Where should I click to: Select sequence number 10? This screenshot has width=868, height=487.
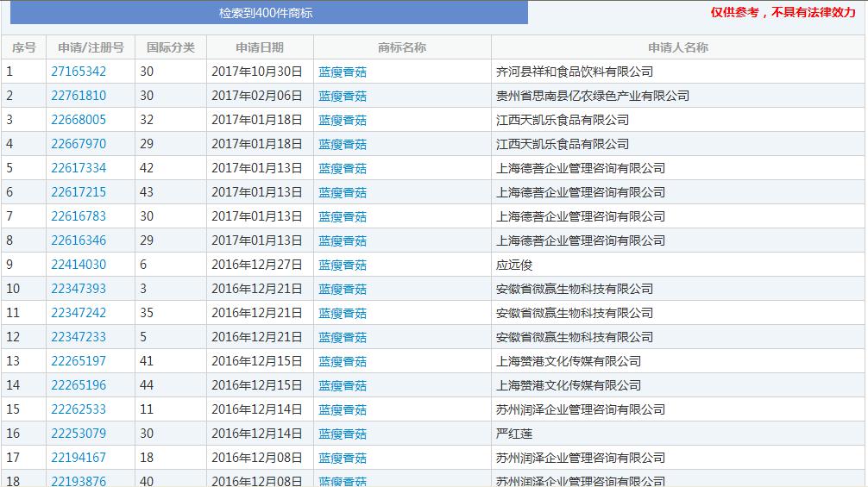13,289
